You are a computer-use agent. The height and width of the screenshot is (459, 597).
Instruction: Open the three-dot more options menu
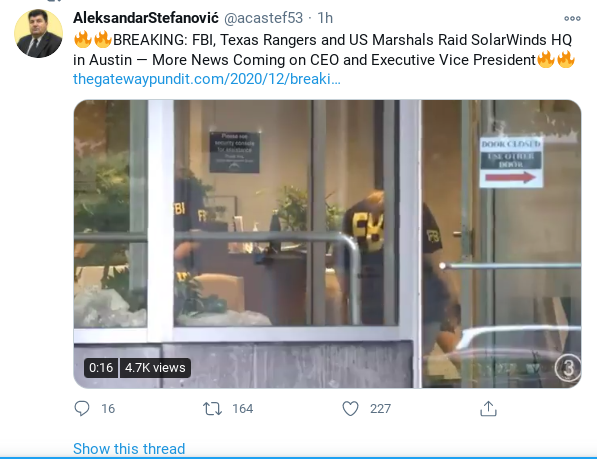[572, 18]
